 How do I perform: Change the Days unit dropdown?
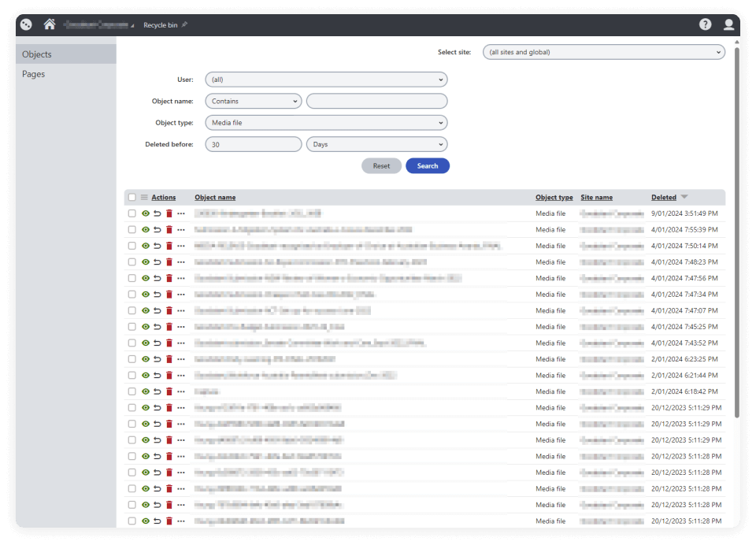pos(376,143)
